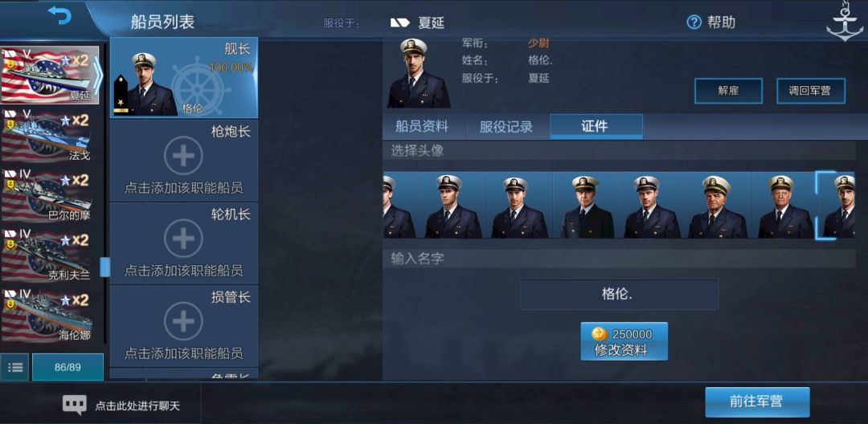Open the 证件 tab
Image resolution: width=868 pixels, height=424 pixels.
596,127
